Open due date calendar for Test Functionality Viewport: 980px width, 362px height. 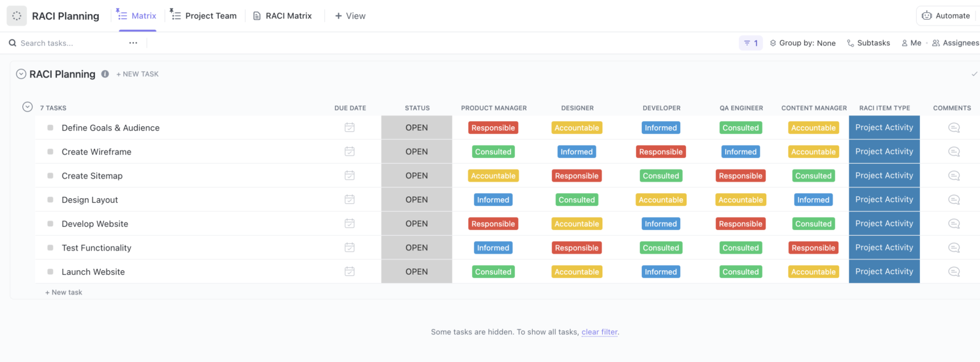(x=350, y=247)
